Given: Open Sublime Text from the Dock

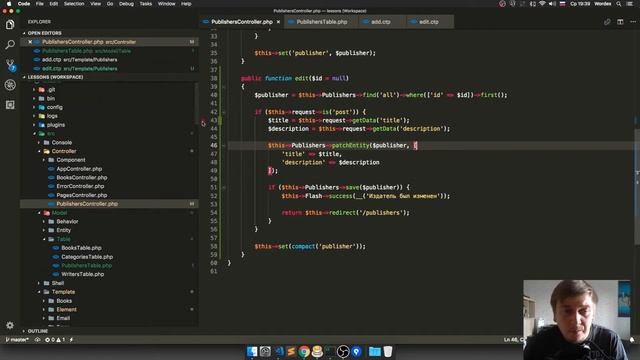Looking at the screenshot, I should point(291,351).
